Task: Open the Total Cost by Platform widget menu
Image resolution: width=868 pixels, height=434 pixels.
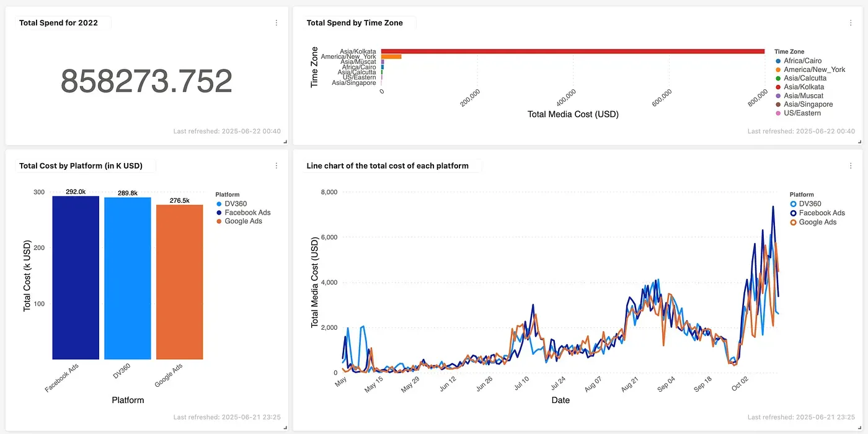Action: [276, 166]
